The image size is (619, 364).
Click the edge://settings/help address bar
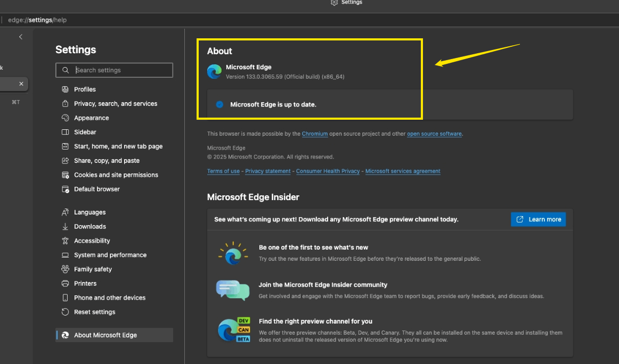point(37,20)
